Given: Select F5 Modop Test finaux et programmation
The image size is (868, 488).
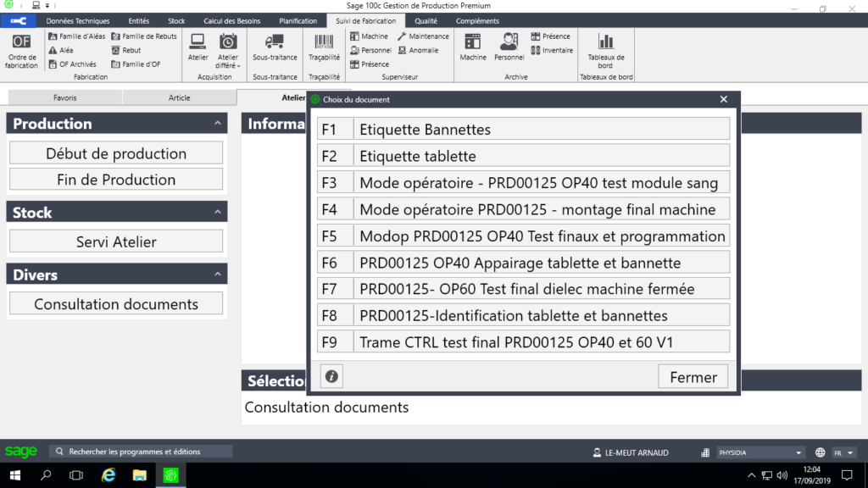Looking at the screenshot, I should tap(523, 236).
